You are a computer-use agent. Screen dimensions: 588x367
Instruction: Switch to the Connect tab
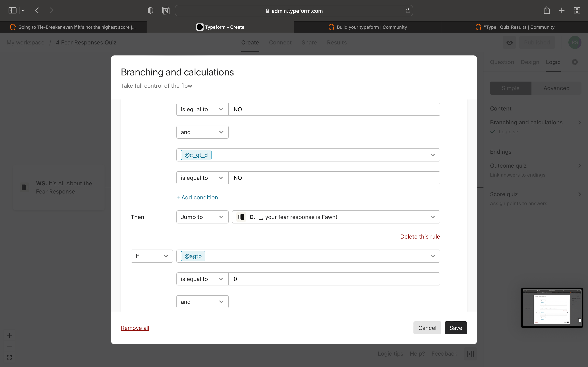point(280,42)
